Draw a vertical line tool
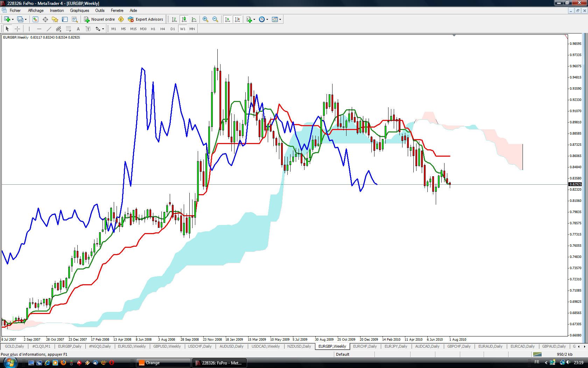This screenshot has height=368, width=588. coord(29,29)
